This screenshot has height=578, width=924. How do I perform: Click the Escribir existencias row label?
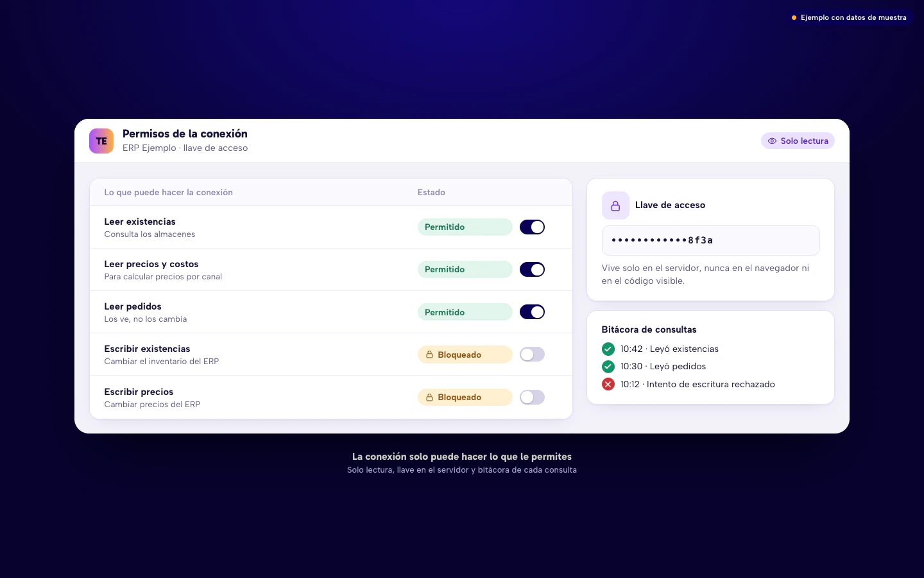(x=147, y=349)
